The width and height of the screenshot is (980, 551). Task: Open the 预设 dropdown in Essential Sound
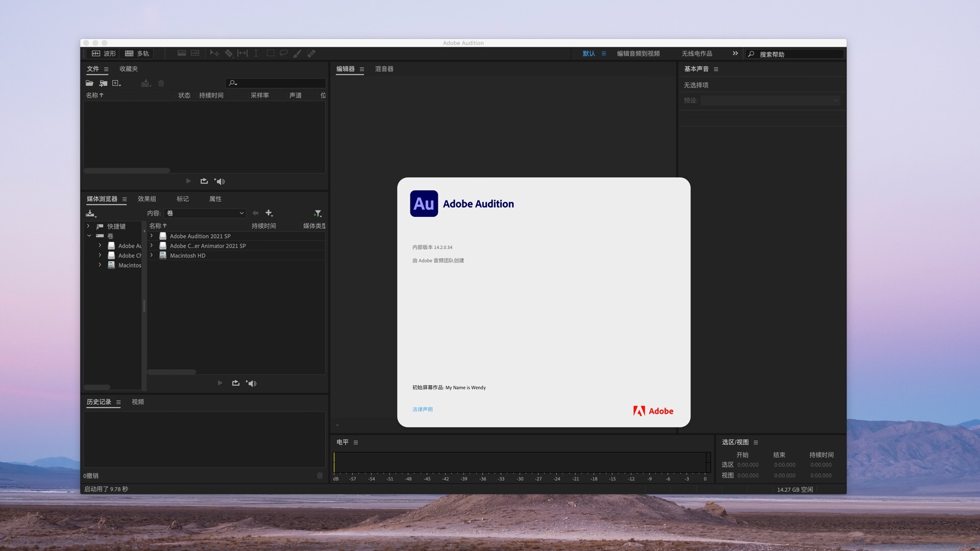[770, 101]
